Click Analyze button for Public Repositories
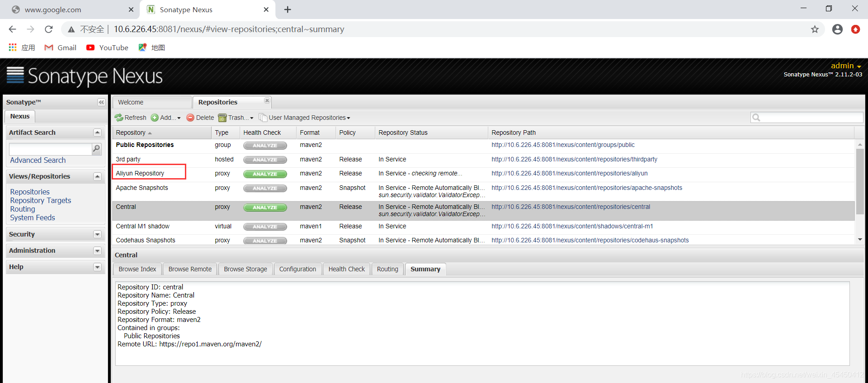The image size is (868, 383). (265, 146)
